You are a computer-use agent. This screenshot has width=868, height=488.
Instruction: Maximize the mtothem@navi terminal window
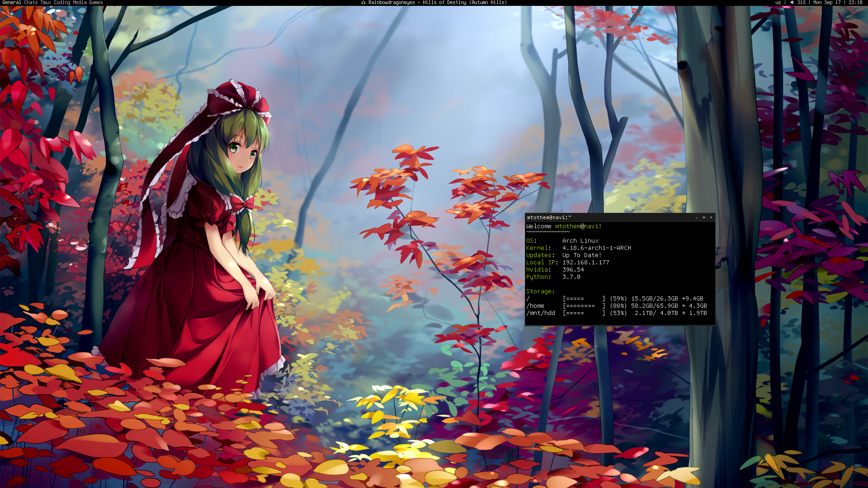point(704,217)
